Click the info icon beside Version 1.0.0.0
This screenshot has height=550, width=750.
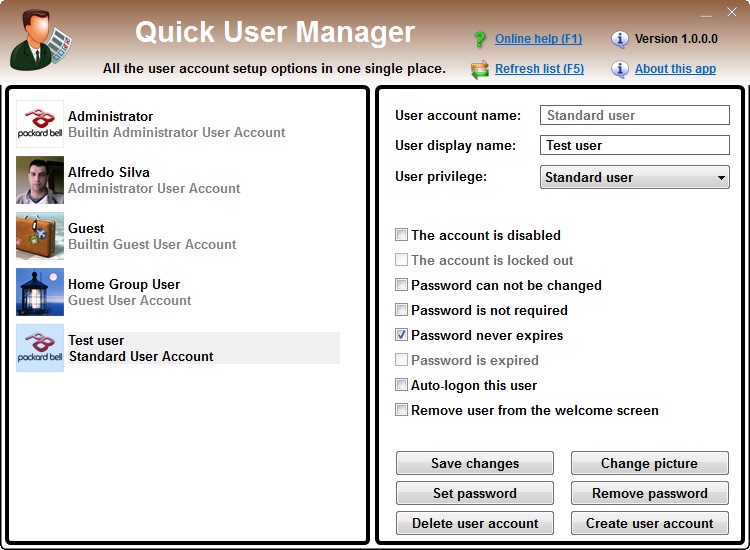(620, 39)
